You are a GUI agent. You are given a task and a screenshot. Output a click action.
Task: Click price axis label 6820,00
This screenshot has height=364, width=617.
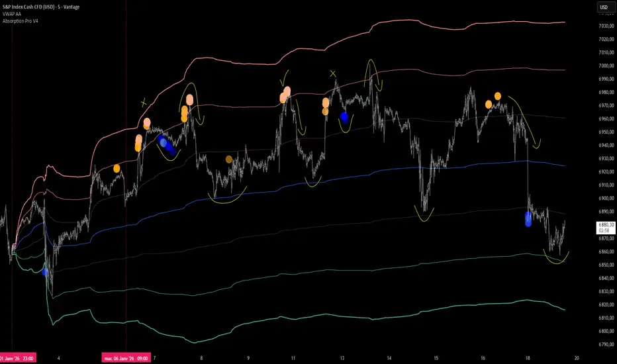click(606, 304)
